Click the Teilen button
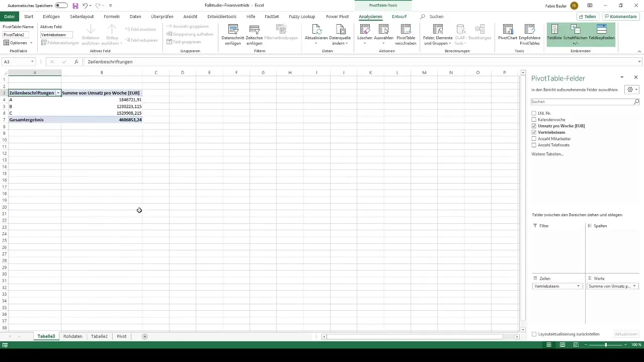644x362 pixels. 589,17
